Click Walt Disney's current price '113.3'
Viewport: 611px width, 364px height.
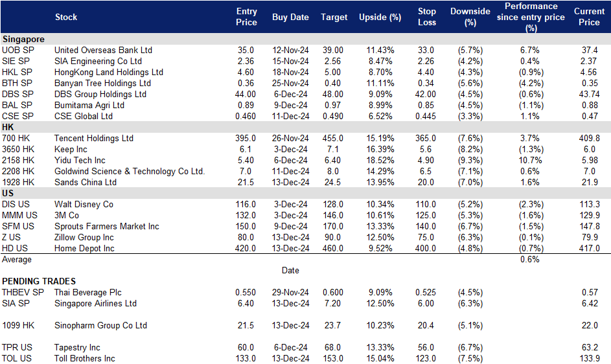tap(590, 204)
